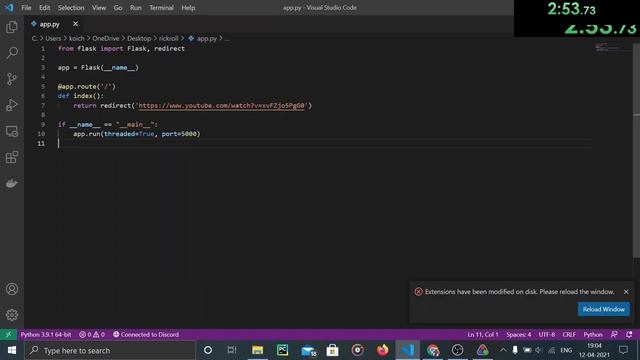Viewport: 640px width, 360px height.
Task: Open Microsoft Store from taskbar
Action: (332, 350)
